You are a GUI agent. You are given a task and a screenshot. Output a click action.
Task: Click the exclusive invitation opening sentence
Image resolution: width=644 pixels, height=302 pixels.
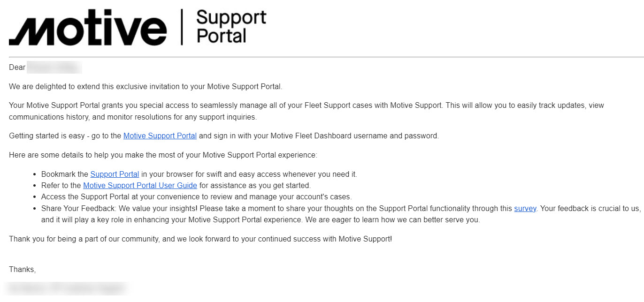(x=146, y=87)
